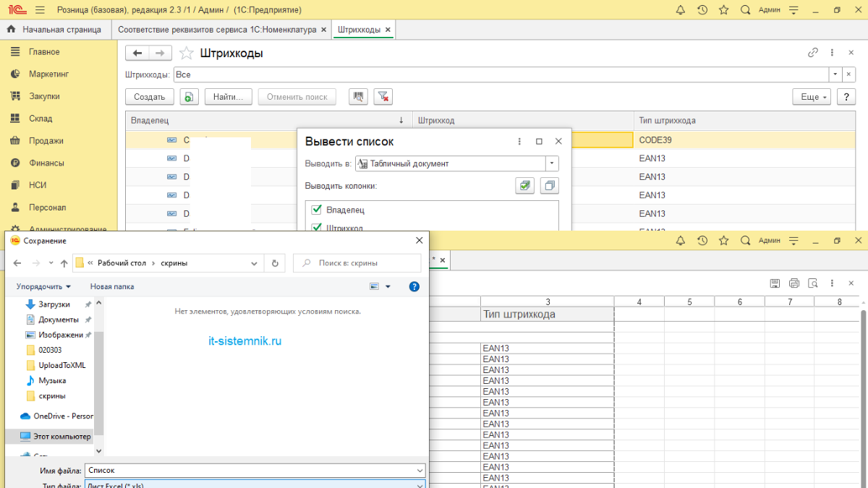Viewport: 868px width, 488px height.
Task: Click the barcode scan search icon
Action: point(359,97)
